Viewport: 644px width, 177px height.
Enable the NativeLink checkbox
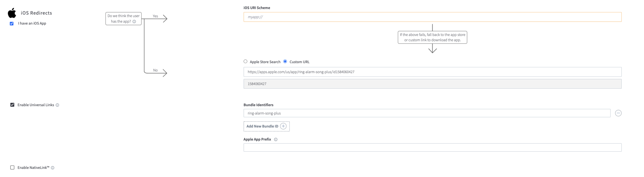pos(12,168)
